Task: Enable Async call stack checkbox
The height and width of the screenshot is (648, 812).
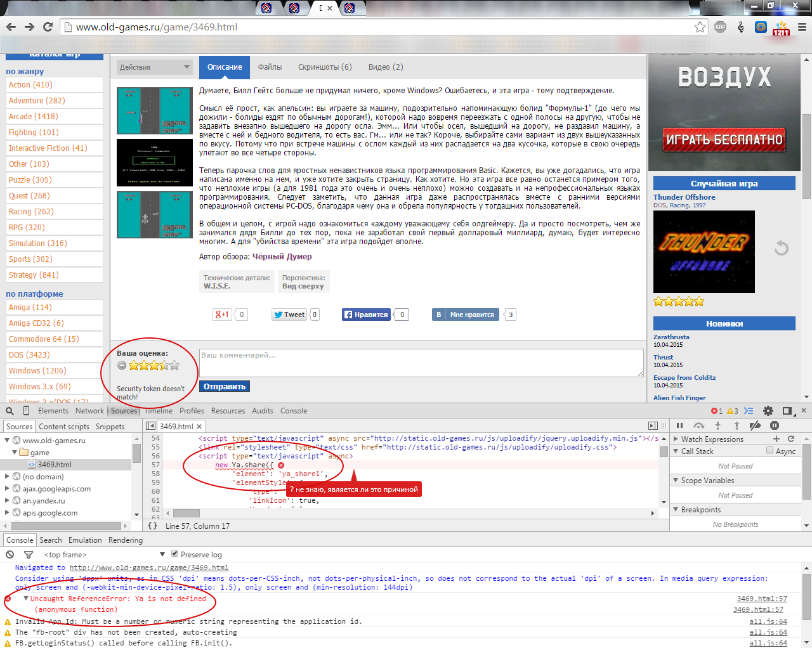Action: (x=769, y=451)
